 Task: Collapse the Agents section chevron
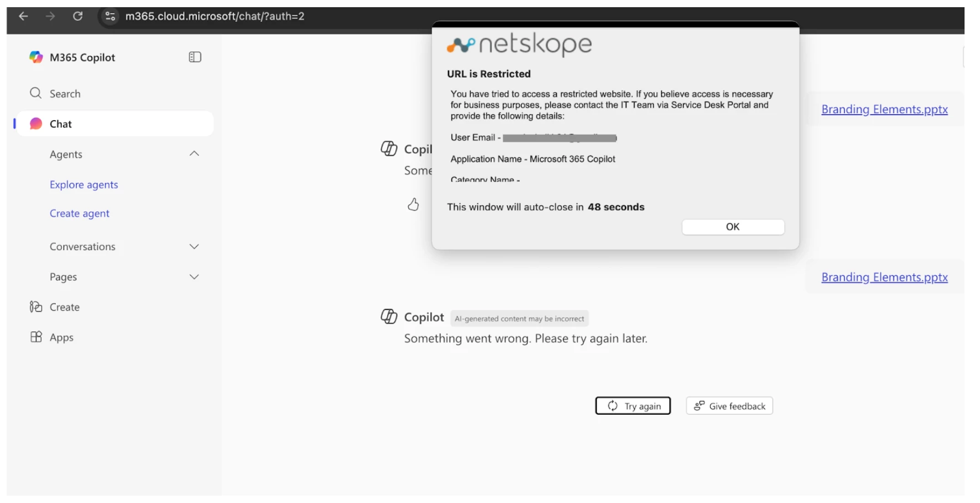[x=194, y=154]
